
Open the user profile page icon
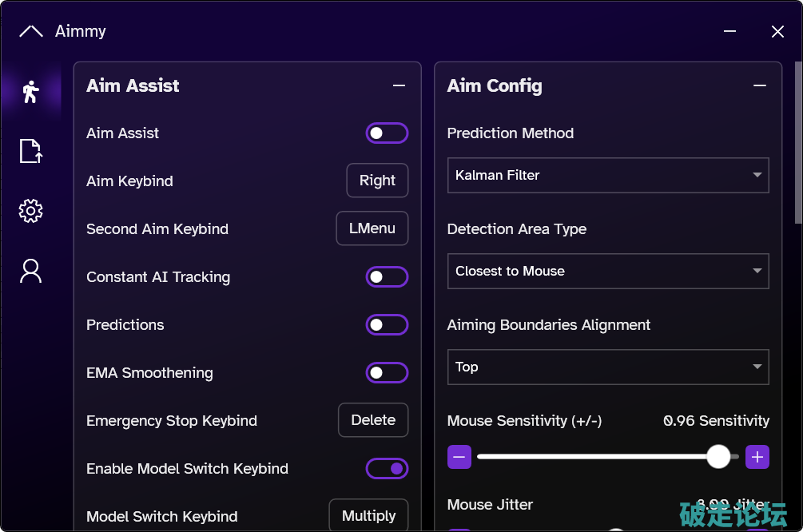point(30,271)
